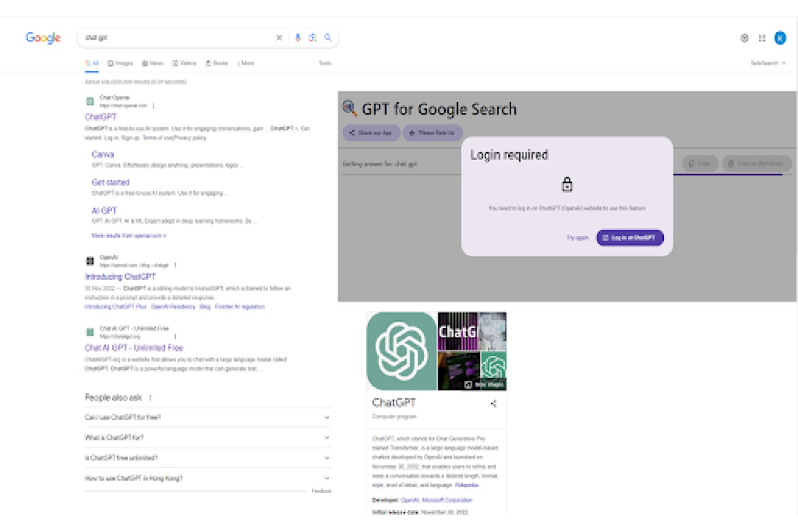Viewport: 798px width, 532px height.
Task: Open three-dot menu beside openai.com blog result
Action: (x=175, y=265)
